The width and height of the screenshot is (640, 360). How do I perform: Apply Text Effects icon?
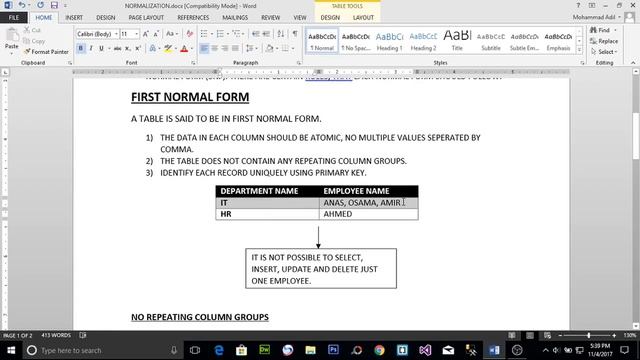pos(152,49)
